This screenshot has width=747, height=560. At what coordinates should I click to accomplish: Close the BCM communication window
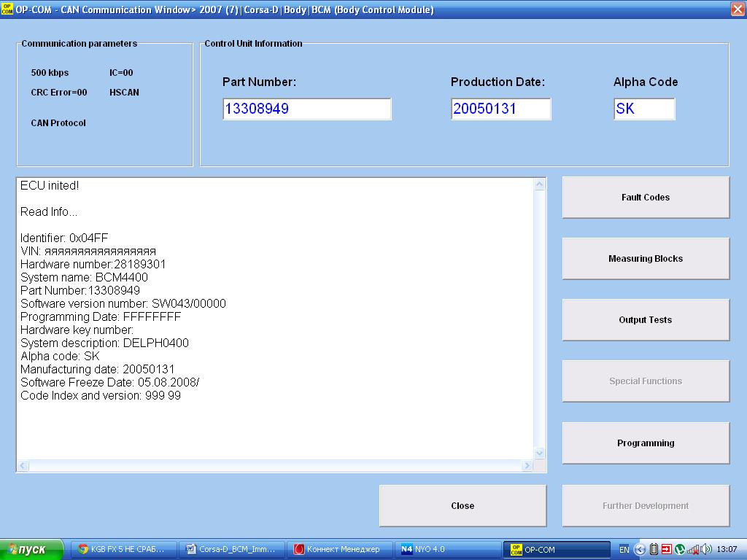coord(462,506)
